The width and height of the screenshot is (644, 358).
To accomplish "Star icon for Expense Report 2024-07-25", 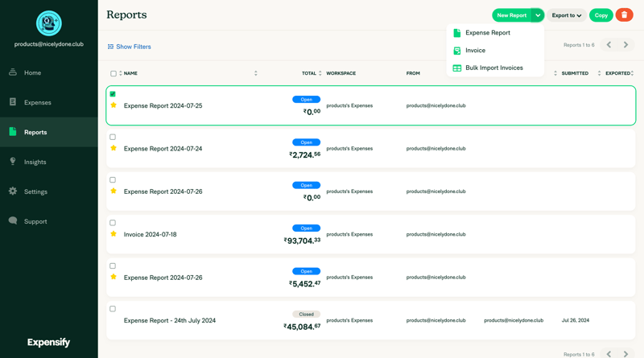I will click(x=114, y=105).
